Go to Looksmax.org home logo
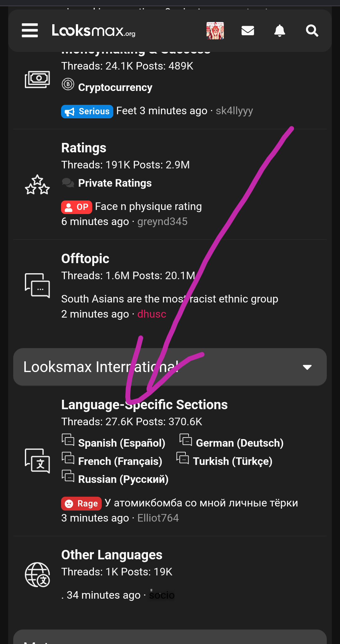The height and width of the screenshot is (644, 340). (93, 31)
